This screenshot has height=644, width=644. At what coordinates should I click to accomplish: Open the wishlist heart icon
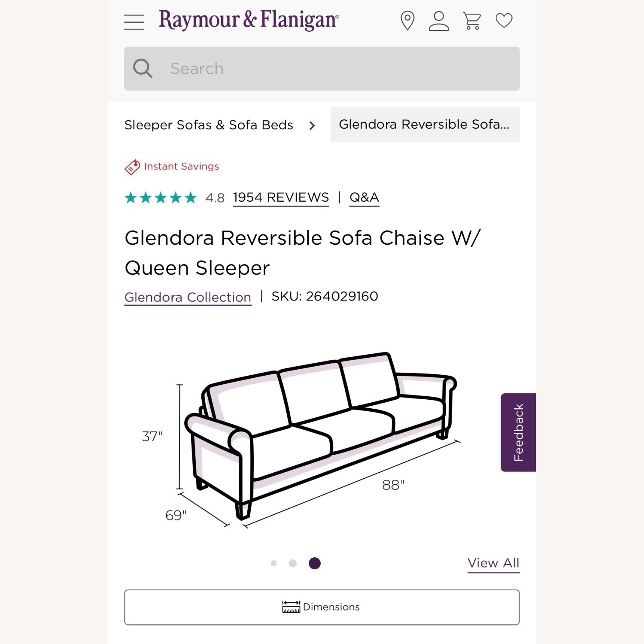504,20
